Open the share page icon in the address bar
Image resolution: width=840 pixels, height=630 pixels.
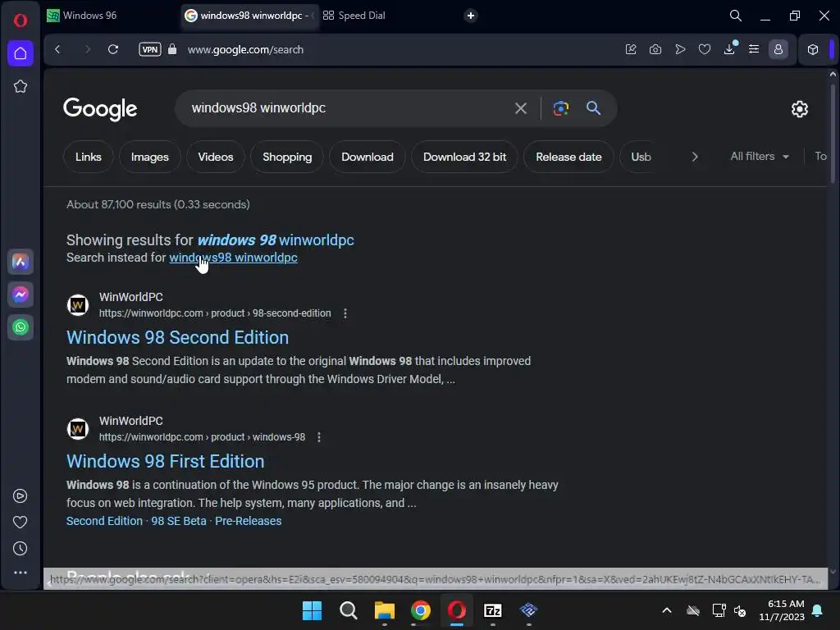click(x=631, y=49)
